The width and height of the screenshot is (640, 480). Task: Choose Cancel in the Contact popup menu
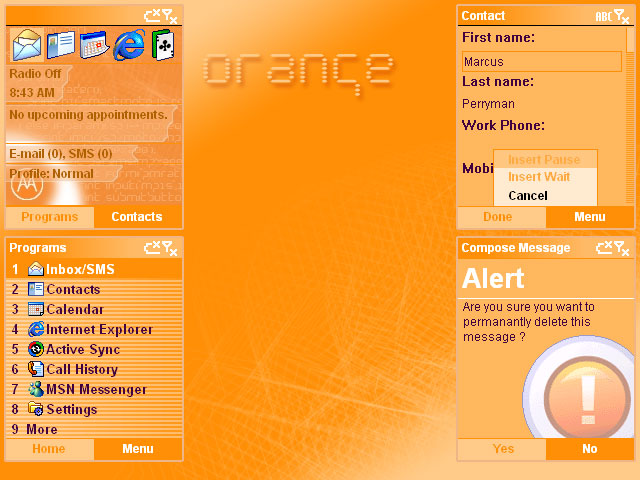[x=545, y=196]
